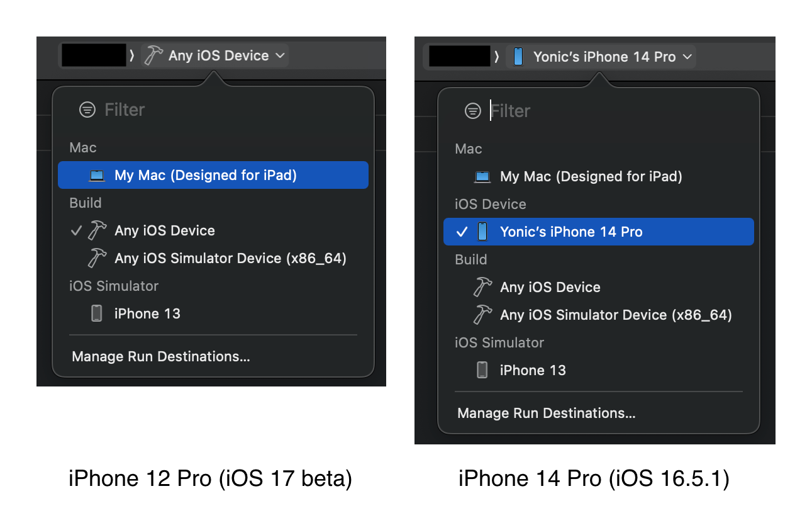Image resolution: width=812 pixels, height=530 pixels.
Task: Select iPhone 13 simulator in iPhone 14 Pro screenshot
Action: coord(532,370)
